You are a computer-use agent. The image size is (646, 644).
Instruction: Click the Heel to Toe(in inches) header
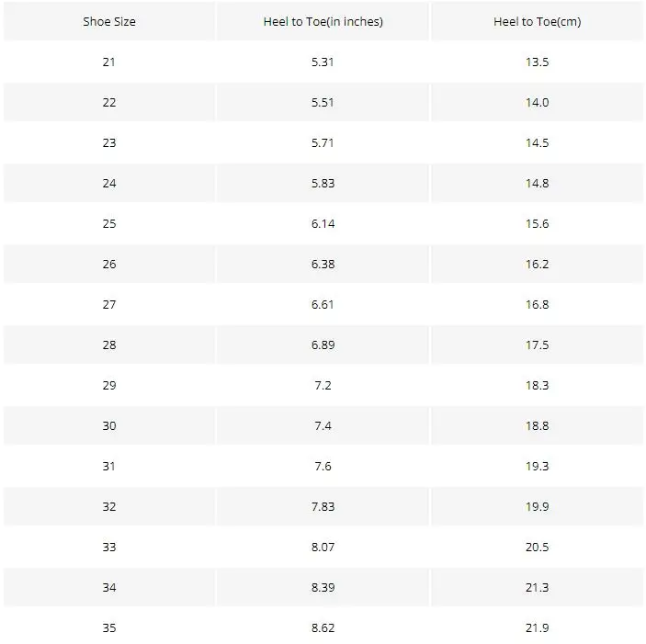[323, 22]
